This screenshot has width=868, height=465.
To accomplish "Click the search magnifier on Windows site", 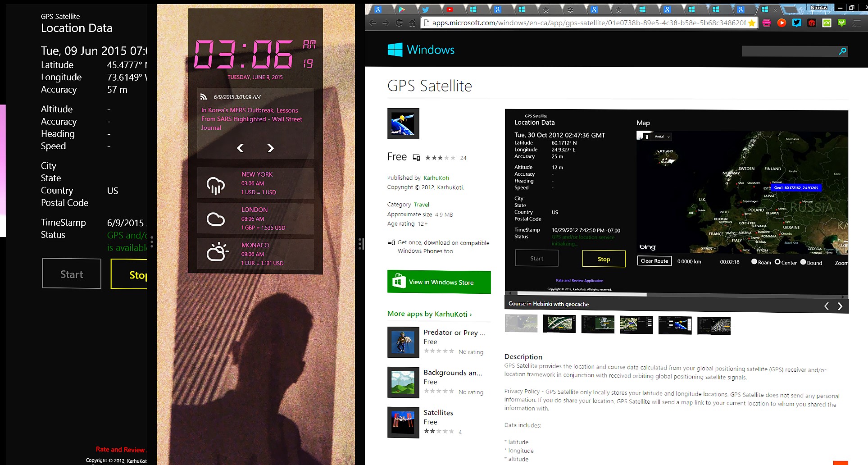I will tap(842, 51).
